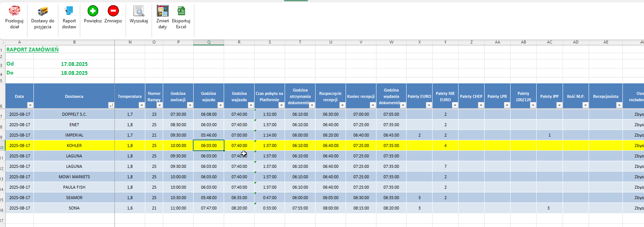Select KOHLER's Godzina wjazdu cell 06:03:00
Screen dimensions: 644x227
[x=209, y=146]
